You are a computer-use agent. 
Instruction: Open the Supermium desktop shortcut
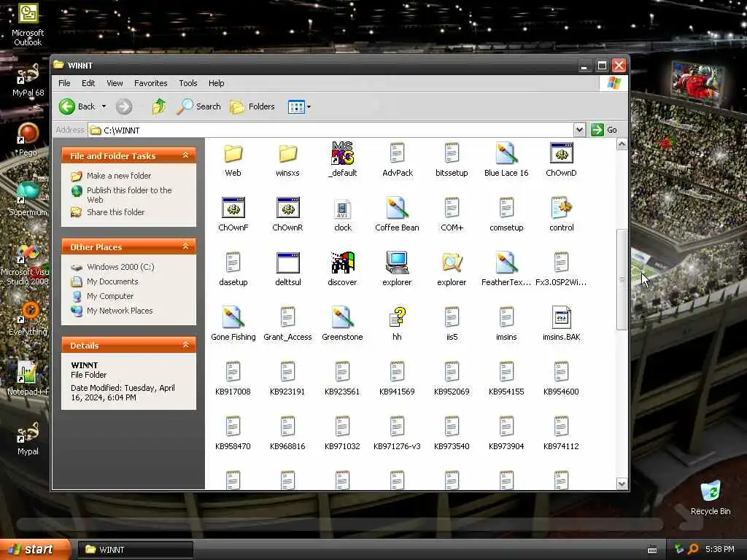pyautogui.click(x=28, y=200)
